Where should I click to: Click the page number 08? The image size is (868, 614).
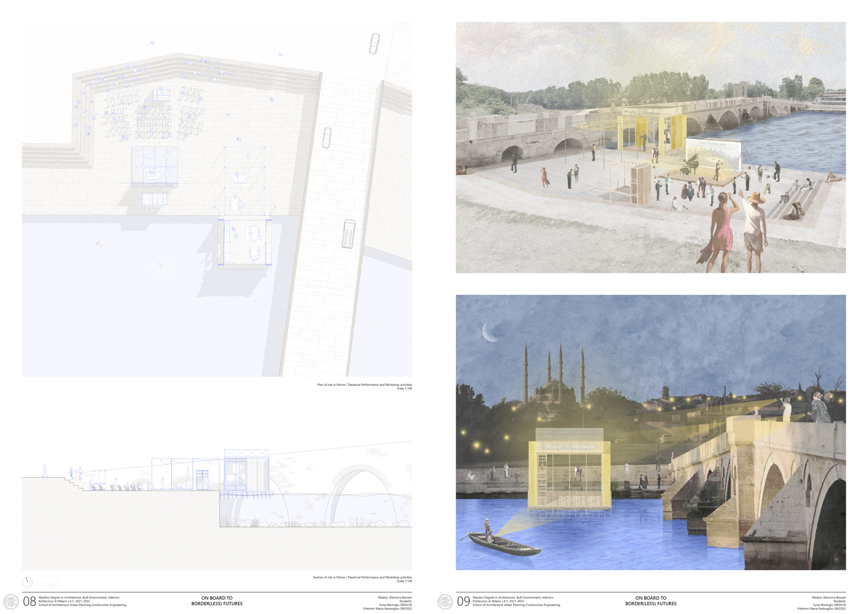click(29, 601)
